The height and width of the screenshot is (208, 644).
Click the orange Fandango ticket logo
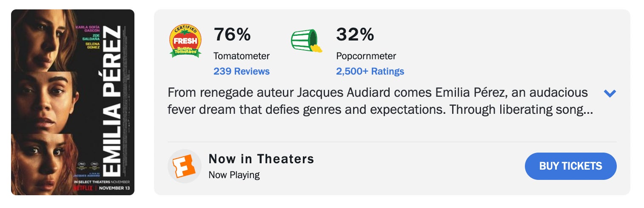(184, 166)
